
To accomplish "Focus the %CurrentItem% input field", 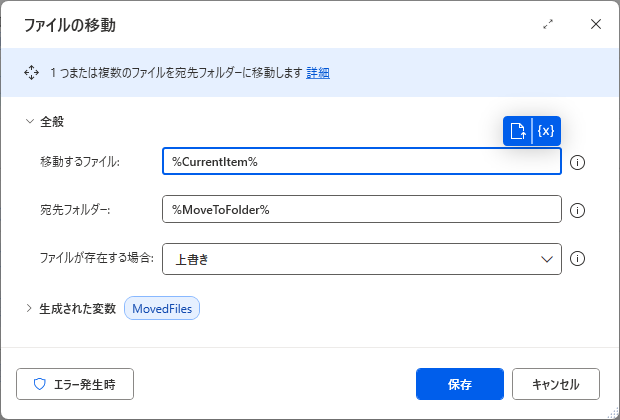I will pyautogui.click(x=362, y=161).
